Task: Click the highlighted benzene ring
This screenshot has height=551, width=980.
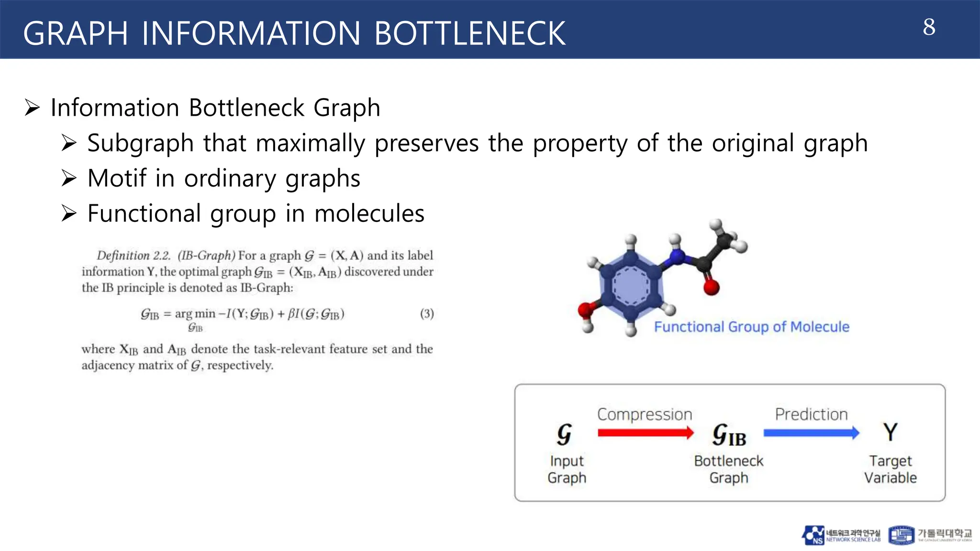Action: [631, 286]
